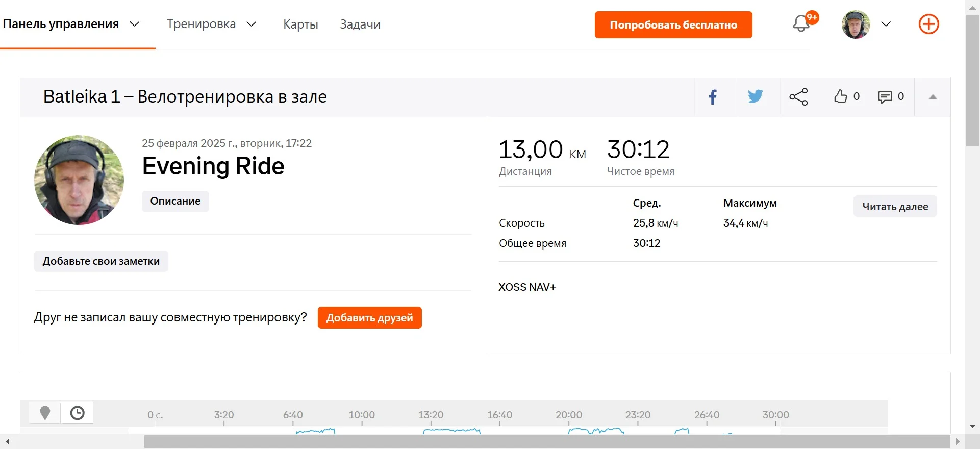
Task: Open the user profile dropdown arrow
Action: (886, 24)
